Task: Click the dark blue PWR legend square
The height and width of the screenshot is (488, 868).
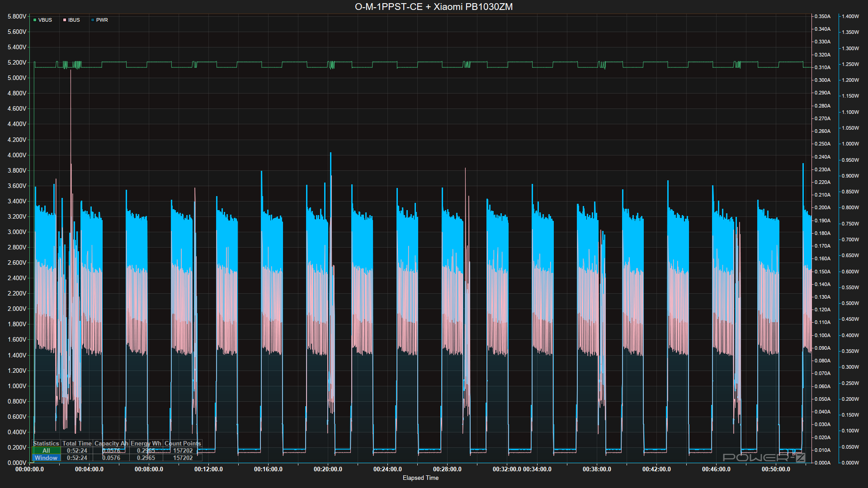Action: point(93,20)
